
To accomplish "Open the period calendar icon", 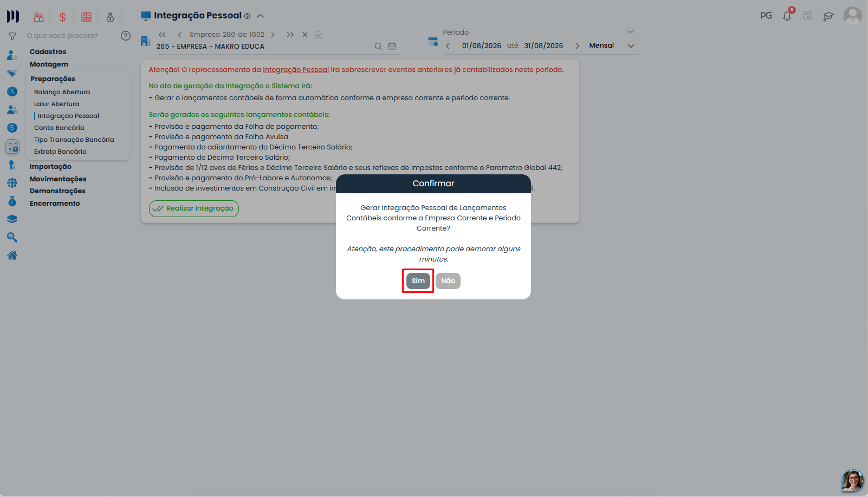I will 432,41.
